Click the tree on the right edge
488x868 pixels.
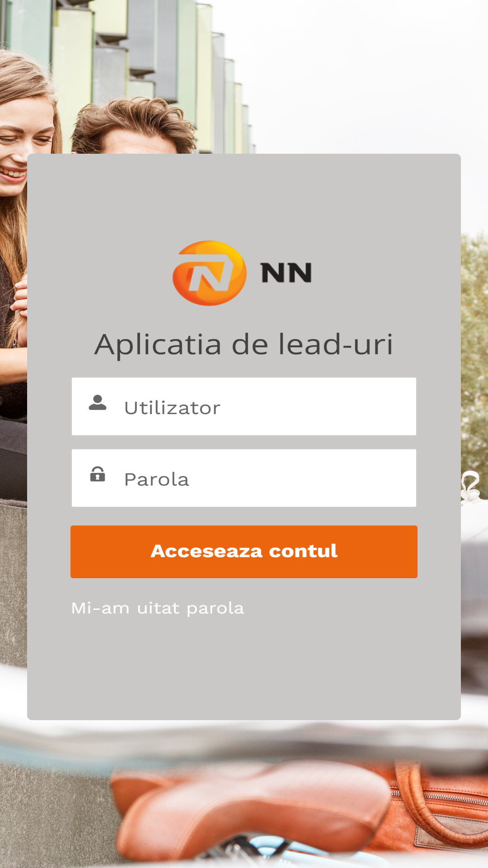pos(474,353)
